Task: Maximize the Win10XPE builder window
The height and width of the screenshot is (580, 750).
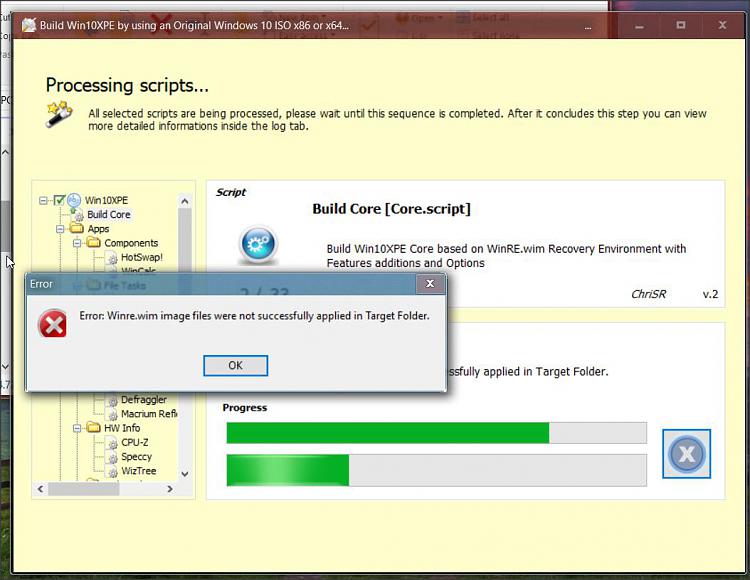Action: click(x=681, y=25)
